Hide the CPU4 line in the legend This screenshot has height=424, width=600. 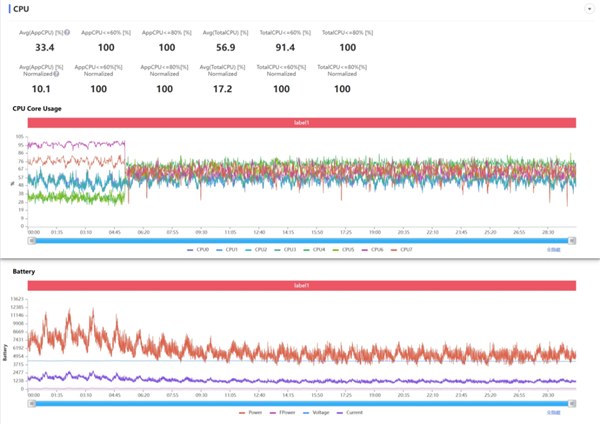click(x=314, y=250)
